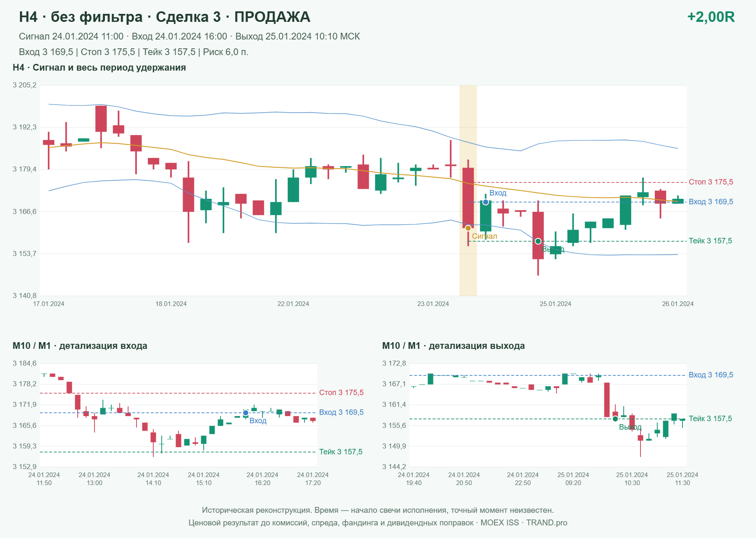756x538 pixels.
Task: Click 'Тейк 3 157,5' label in exit detail chart
Action: (x=710, y=419)
